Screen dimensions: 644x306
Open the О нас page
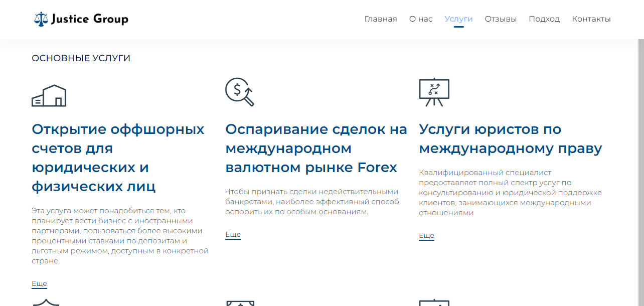point(420,19)
